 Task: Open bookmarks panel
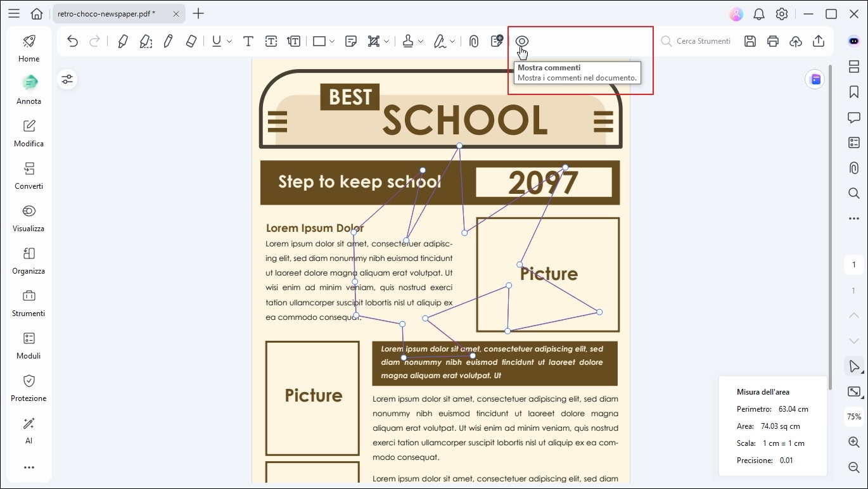pyautogui.click(x=854, y=92)
